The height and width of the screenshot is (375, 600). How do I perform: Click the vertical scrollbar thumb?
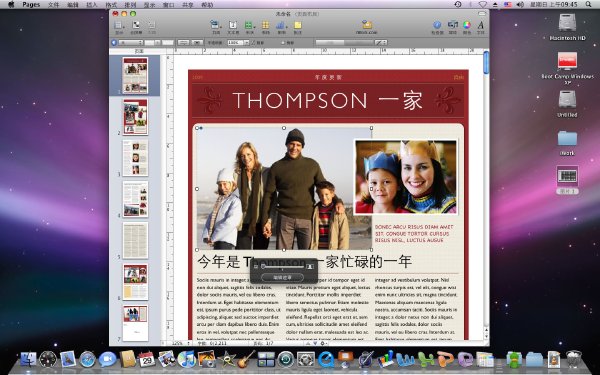tap(486, 63)
